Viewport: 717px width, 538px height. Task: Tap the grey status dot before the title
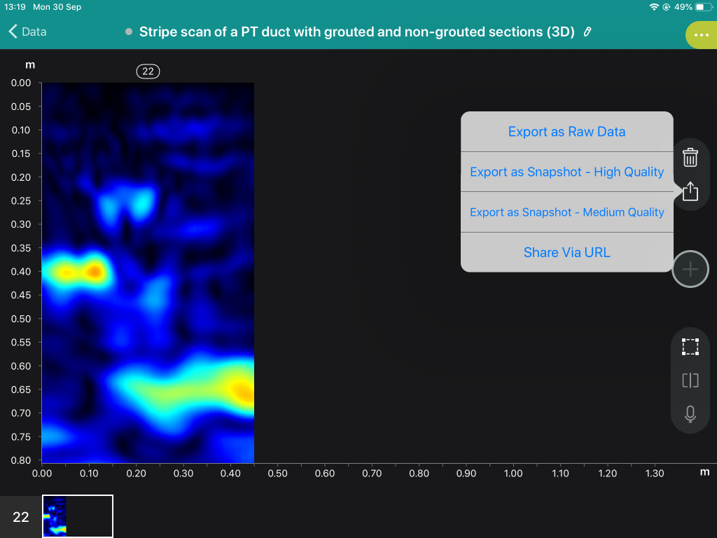click(x=129, y=32)
